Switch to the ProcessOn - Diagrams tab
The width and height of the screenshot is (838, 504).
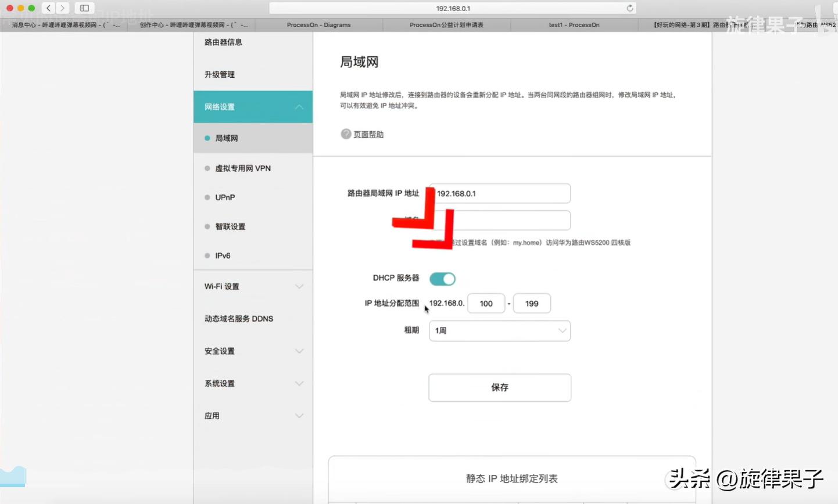pyautogui.click(x=318, y=25)
